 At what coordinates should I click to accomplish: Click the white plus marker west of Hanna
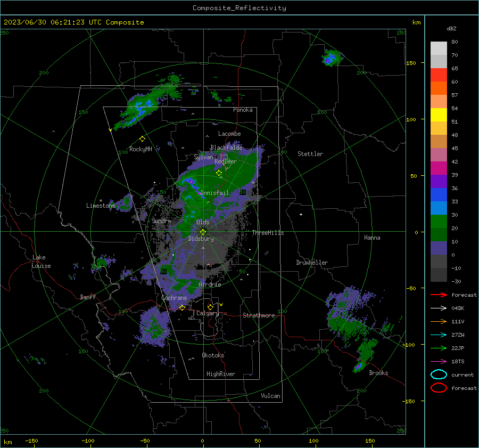tap(301, 214)
